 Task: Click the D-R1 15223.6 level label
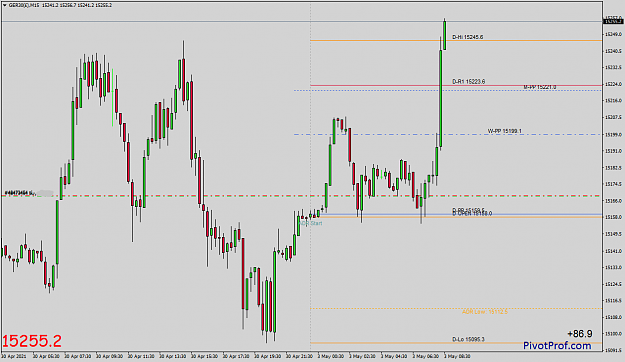click(x=468, y=82)
